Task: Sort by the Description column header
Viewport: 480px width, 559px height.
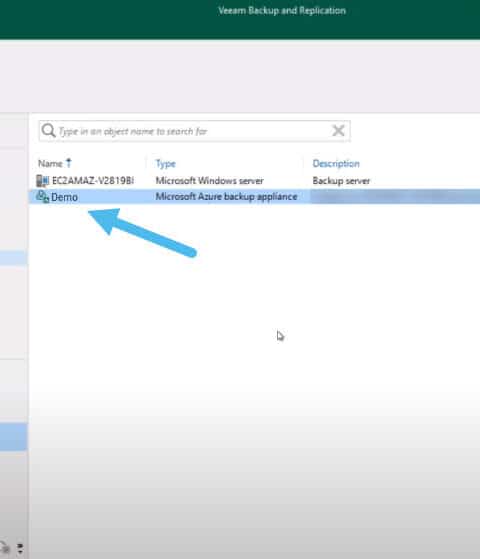Action: 336,164
